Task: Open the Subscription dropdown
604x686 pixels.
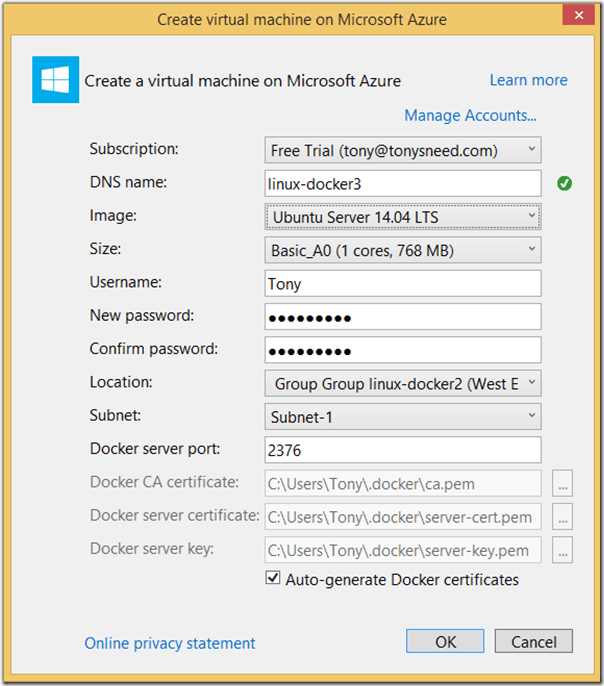Action: pos(403,150)
